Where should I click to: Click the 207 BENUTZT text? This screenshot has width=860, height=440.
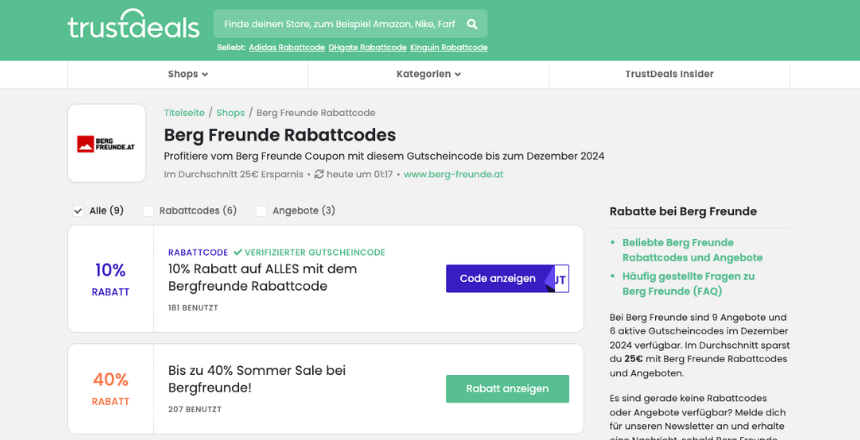tap(195, 409)
